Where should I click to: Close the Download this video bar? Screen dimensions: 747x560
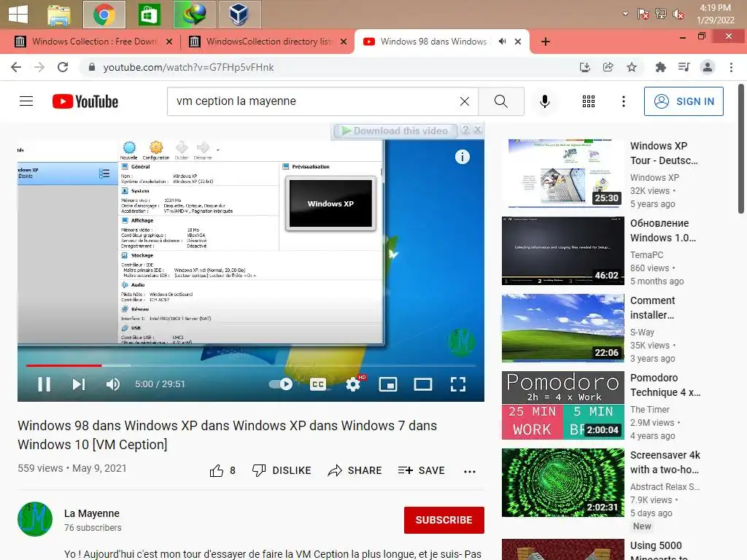pos(478,130)
